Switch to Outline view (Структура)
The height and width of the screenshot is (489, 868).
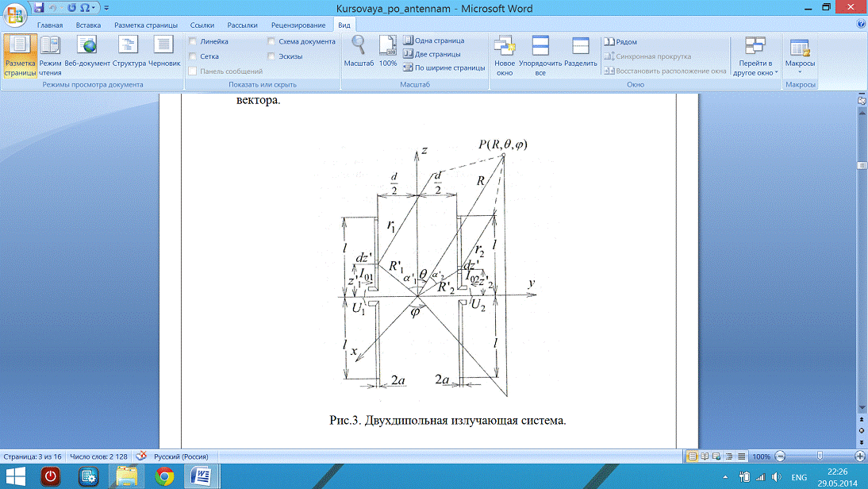[x=129, y=55]
